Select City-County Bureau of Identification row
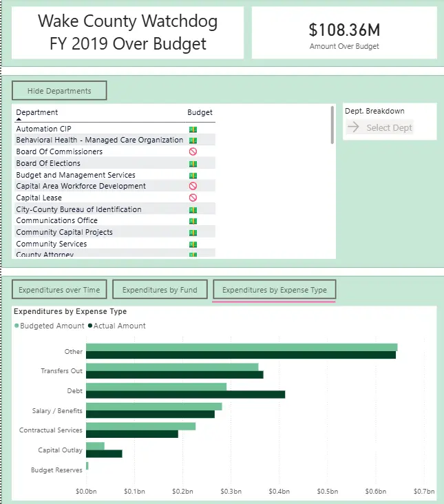The width and height of the screenshot is (444, 504). click(115, 209)
